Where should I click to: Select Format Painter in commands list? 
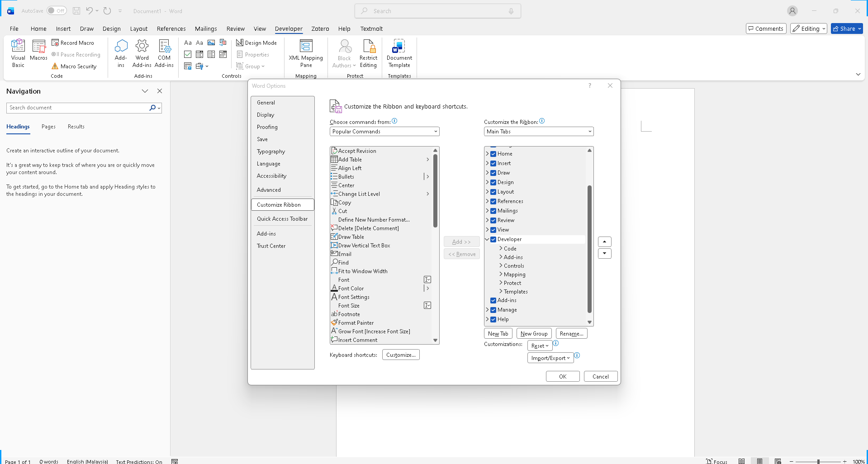click(381, 323)
